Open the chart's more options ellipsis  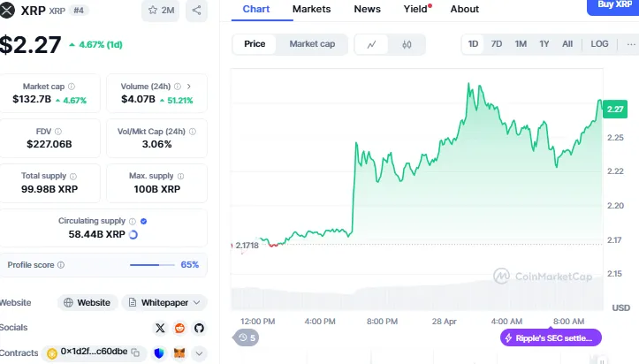(x=630, y=44)
